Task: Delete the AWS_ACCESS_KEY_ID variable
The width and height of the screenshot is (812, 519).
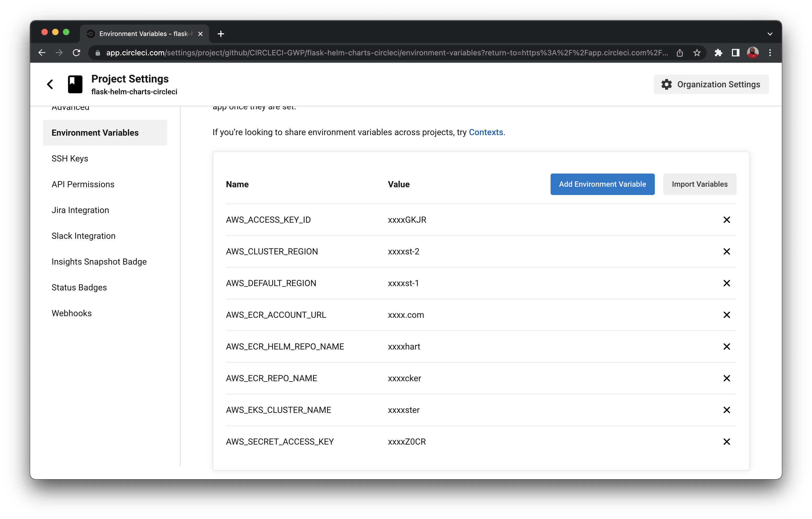Action: [727, 219]
